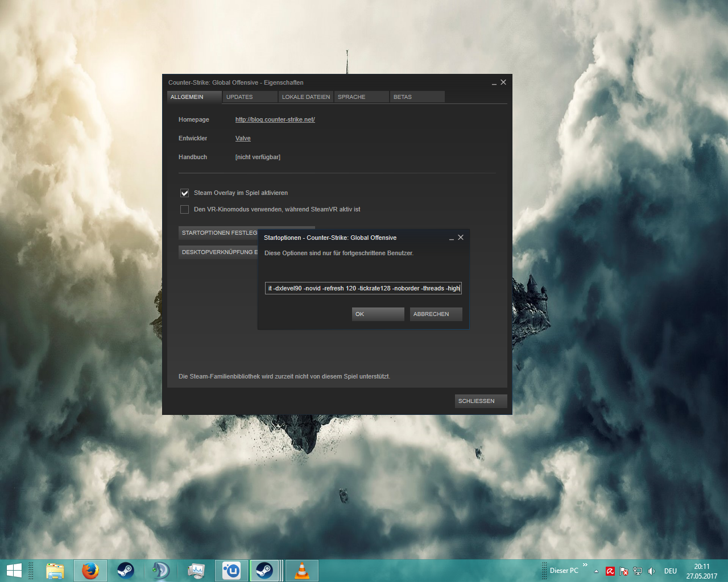Click the Eigenschaften window title text
The height and width of the screenshot is (582, 728).
[x=236, y=82]
